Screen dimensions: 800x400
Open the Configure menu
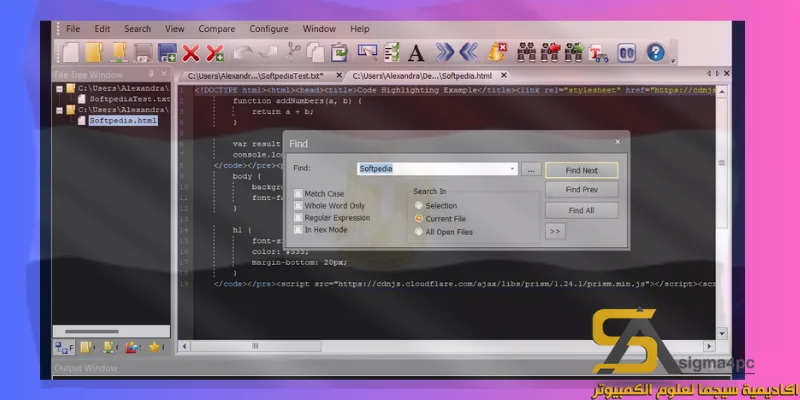pos(269,29)
